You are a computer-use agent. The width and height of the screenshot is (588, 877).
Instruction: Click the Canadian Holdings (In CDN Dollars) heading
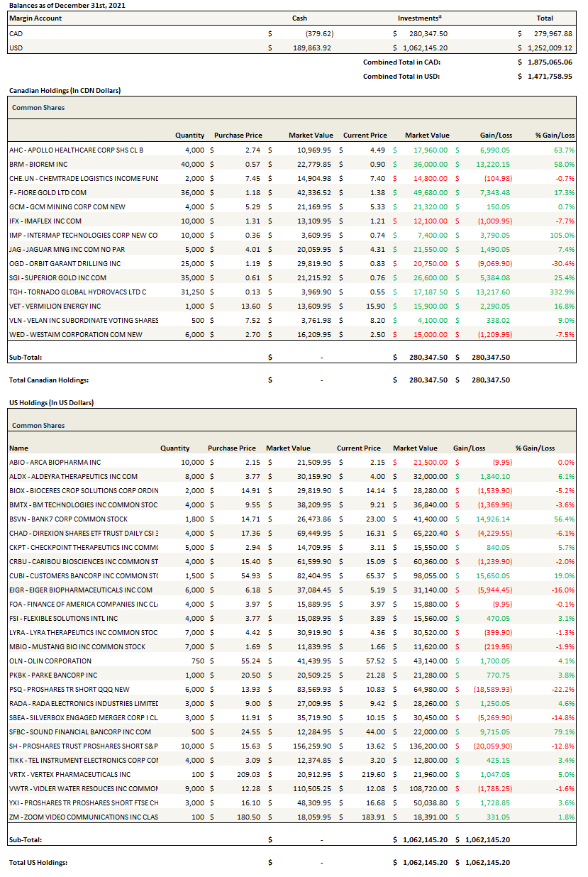[65, 91]
